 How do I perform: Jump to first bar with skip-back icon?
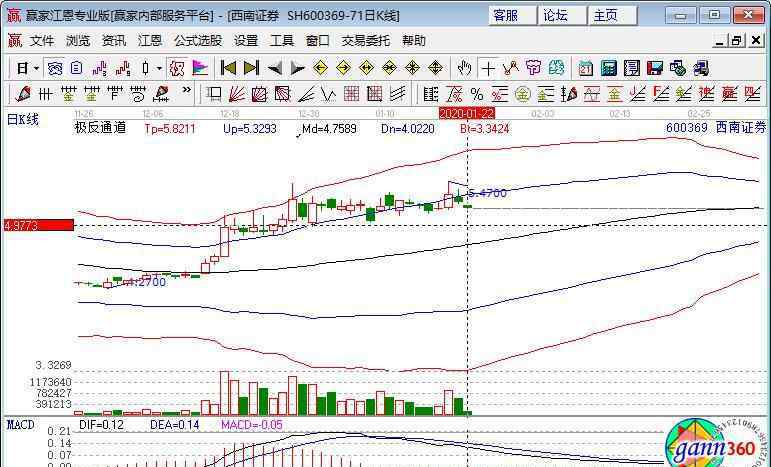228,68
